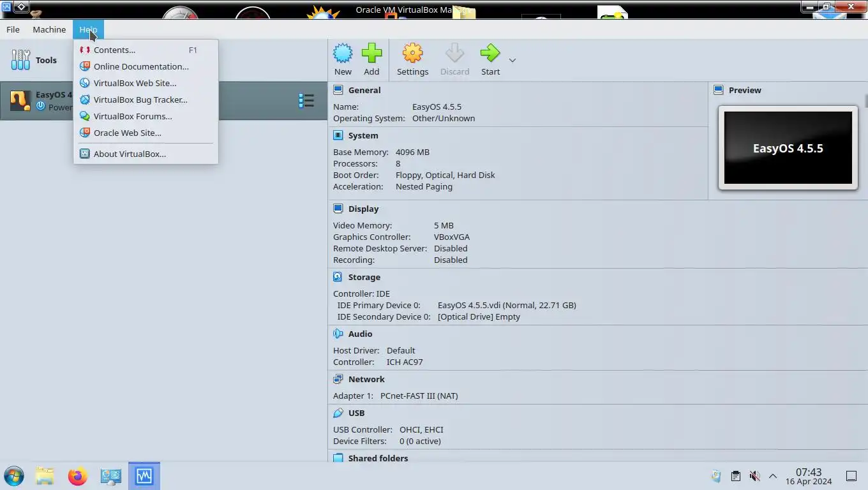Click the PCnet-FAST III (NAT) adapter text
The height and width of the screenshot is (490, 868).
tap(419, 396)
